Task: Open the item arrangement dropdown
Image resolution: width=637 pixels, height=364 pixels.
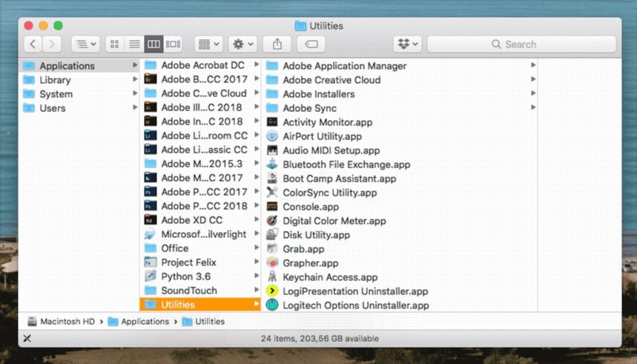Action: click(x=208, y=44)
